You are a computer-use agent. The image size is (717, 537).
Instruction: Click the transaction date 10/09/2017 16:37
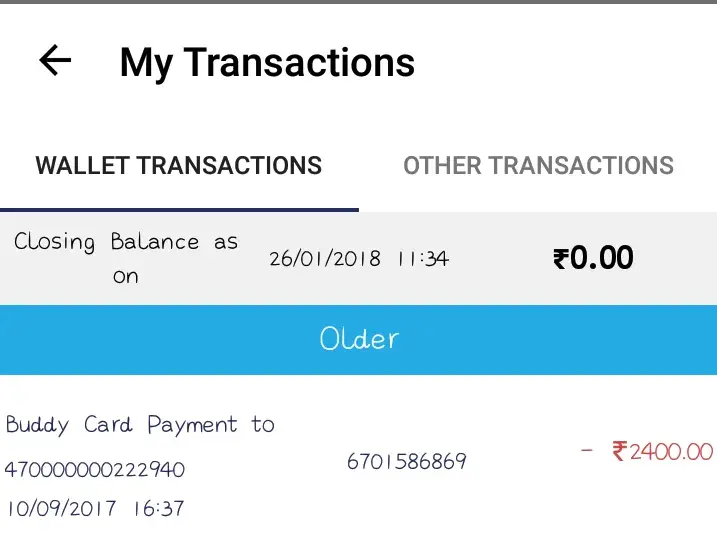pyautogui.click(x=96, y=508)
